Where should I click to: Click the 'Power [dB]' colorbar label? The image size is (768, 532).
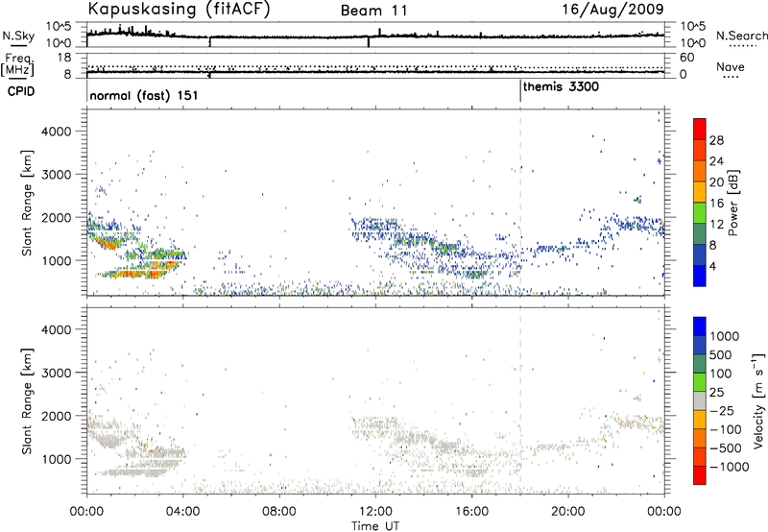click(x=732, y=203)
